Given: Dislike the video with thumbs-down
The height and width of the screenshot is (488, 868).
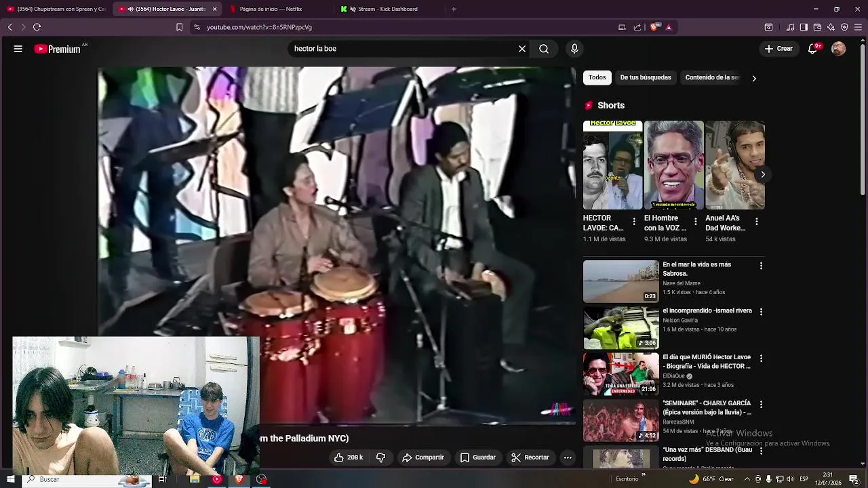Looking at the screenshot, I should [x=380, y=457].
